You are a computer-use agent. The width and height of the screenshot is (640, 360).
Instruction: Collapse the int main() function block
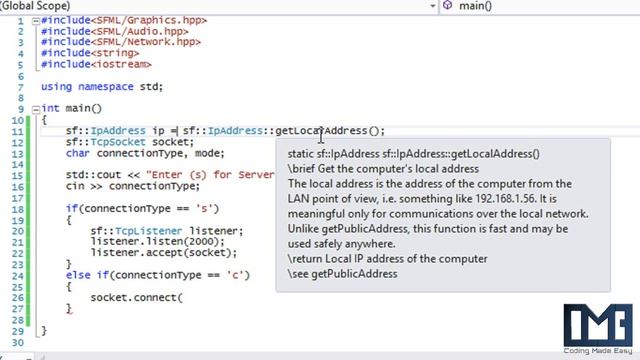36,109
